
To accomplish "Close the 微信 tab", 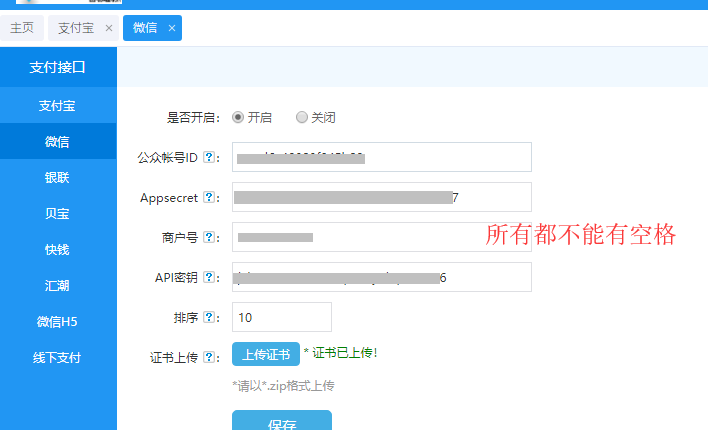I will tap(172, 28).
